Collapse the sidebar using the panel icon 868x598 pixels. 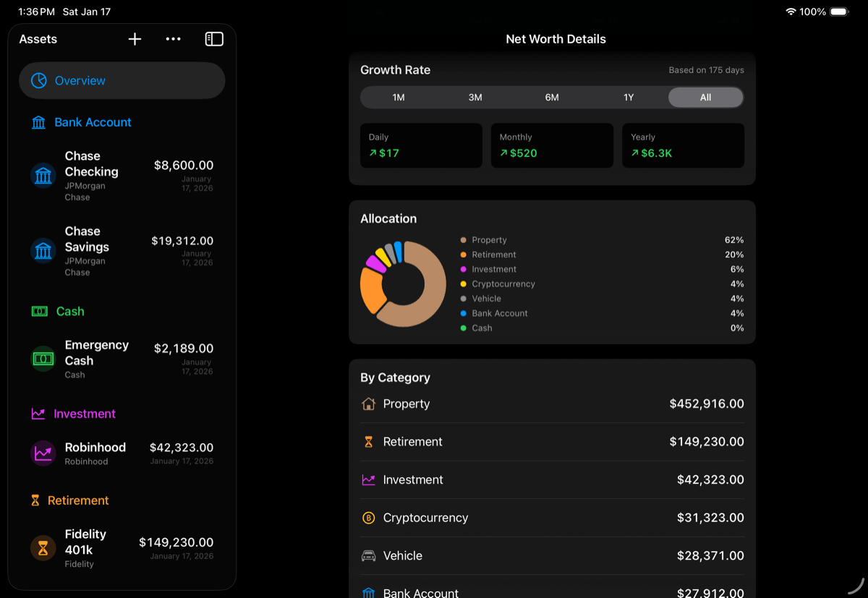tap(214, 39)
